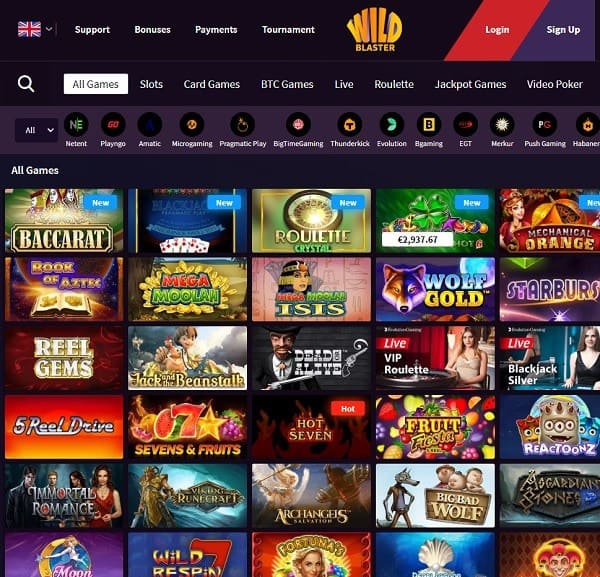600x577 pixels.
Task: Select the Push Gaming provider icon
Action: [545, 124]
